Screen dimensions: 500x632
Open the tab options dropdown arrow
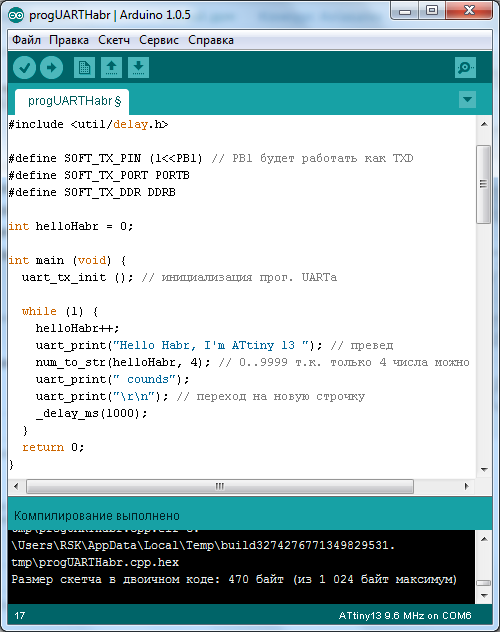[x=467, y=100]
